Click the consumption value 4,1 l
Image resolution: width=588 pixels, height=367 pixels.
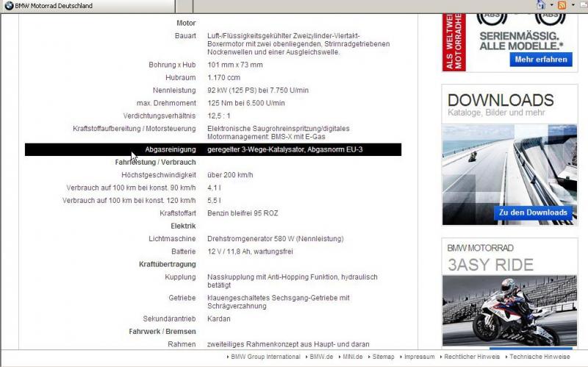pyautogui.click(x=214, y=188)
